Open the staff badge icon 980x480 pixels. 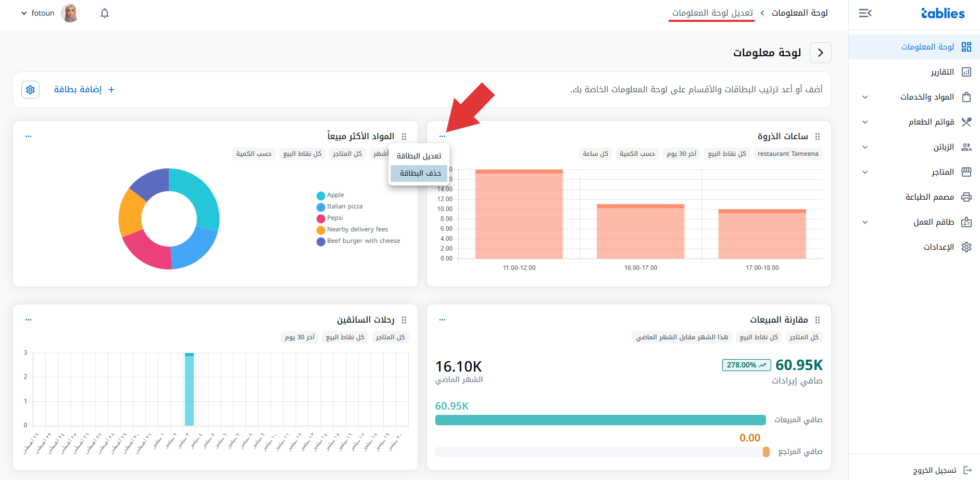pos(966,222)
